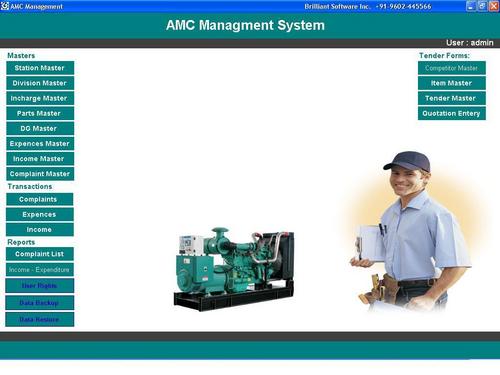Open Complaint Master
Image resolution: width=500 pixels, height=375 pixels.
tap(40, 174)
